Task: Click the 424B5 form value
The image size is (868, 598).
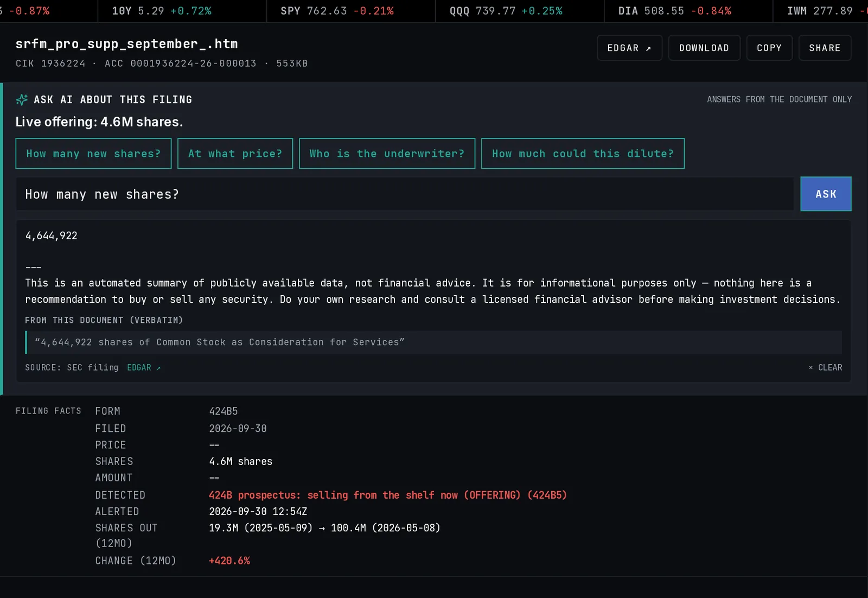Action: point(224,411)
